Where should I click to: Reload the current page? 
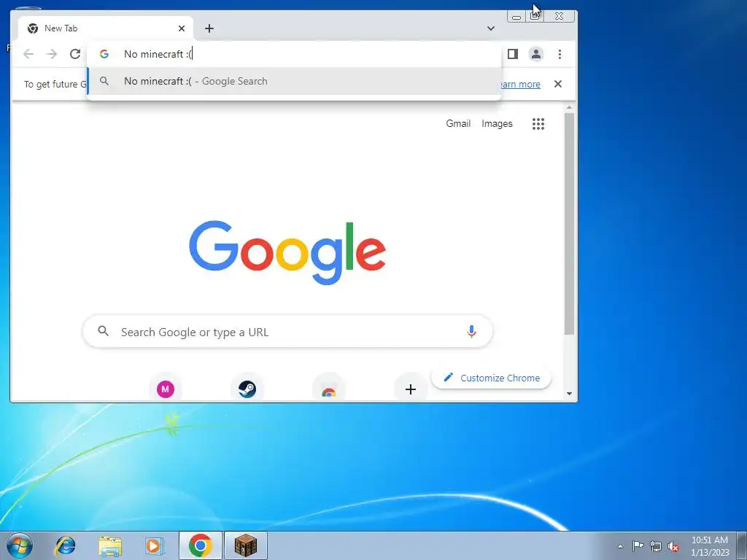pos(75,54)
